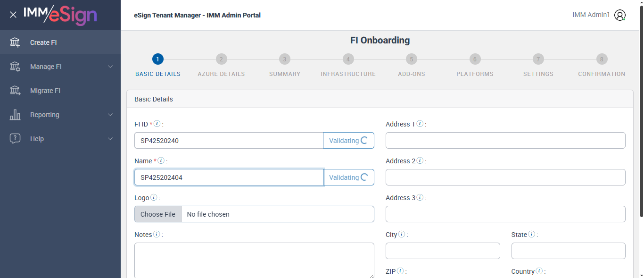Click the Notes text area
The height and width of the screenshot is (278, 644).
point(254,260)
